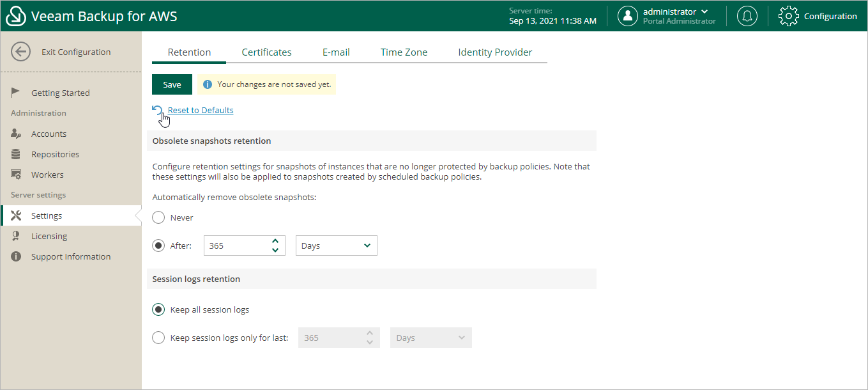Click the Getting Started flag icon
The width and height of the screenshot is (868, 390).
pos(16,93)
